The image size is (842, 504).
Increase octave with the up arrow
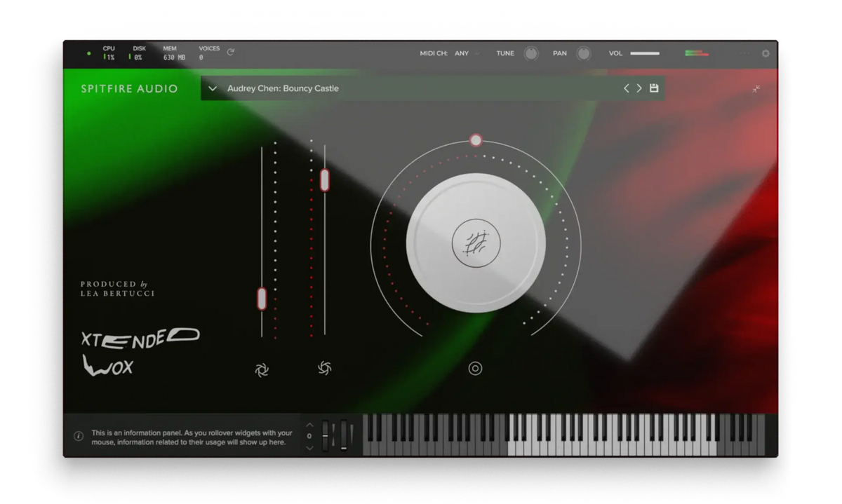tap(309, 425)
